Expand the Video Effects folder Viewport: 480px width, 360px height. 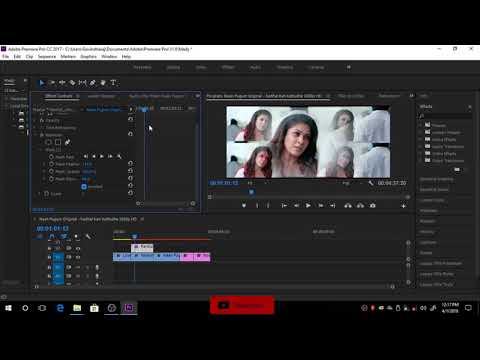[x=421, y=153]
